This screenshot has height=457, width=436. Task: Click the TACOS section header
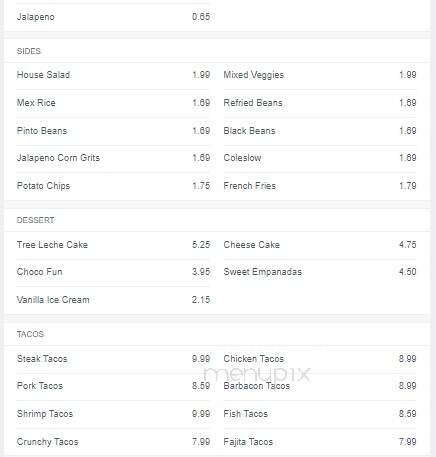pos(30,334)
